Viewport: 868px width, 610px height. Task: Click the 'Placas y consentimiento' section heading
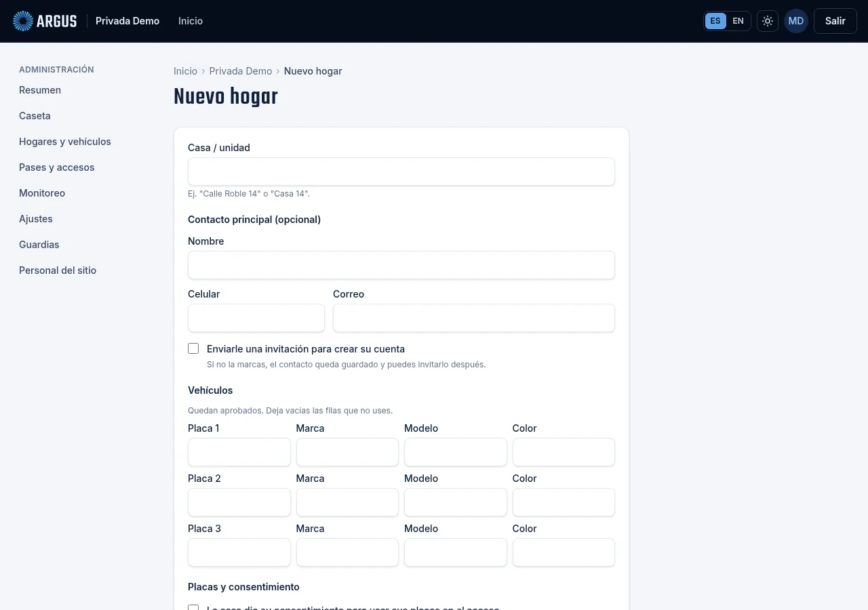click(x=243, y=587)
